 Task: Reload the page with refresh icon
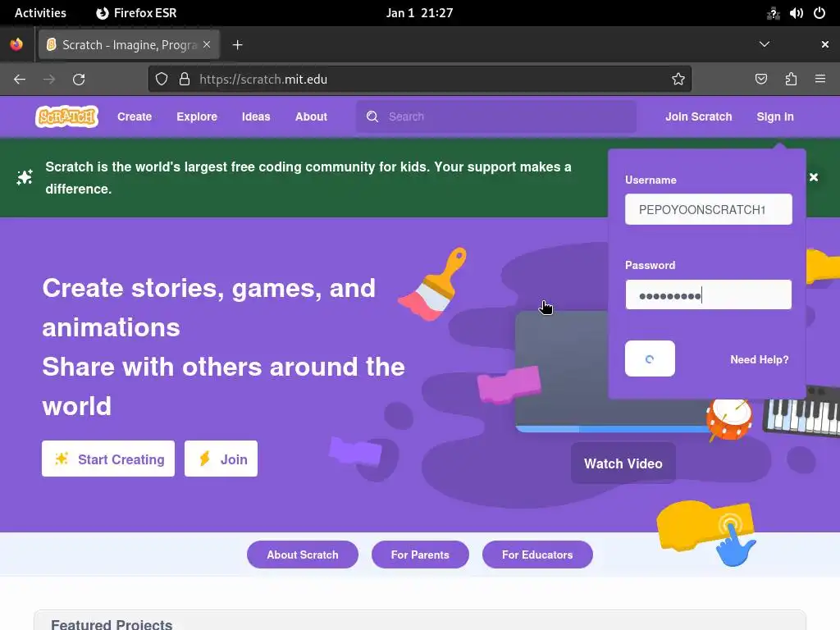coord(79,80)
